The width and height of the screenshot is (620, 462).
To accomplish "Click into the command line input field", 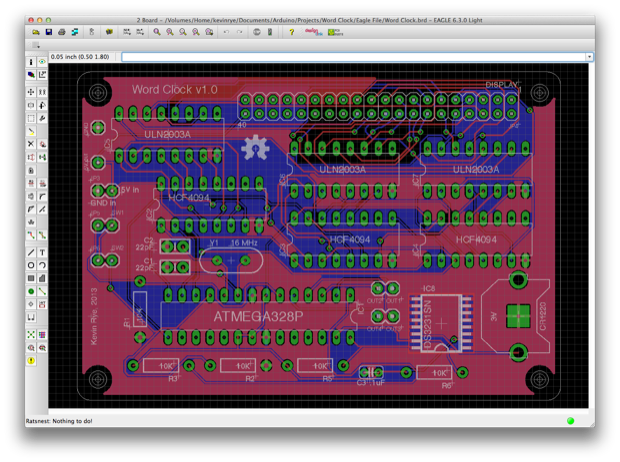I will point(353,57).
